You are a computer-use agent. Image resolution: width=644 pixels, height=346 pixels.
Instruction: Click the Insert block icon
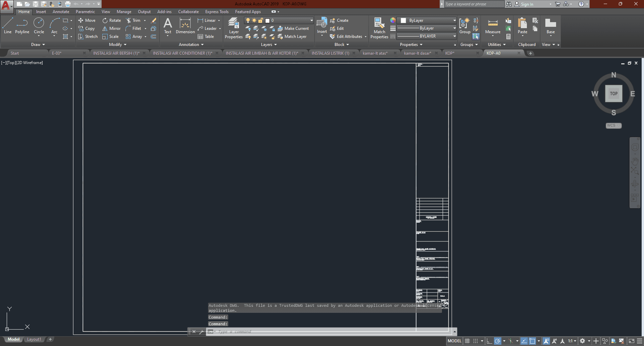point(322,26)
